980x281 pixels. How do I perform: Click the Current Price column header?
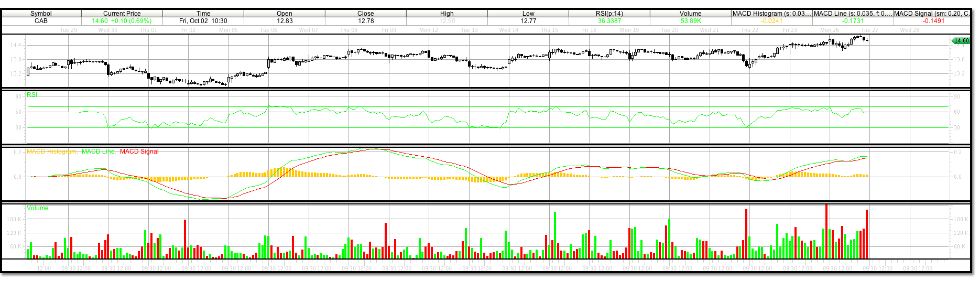[122, 14]
